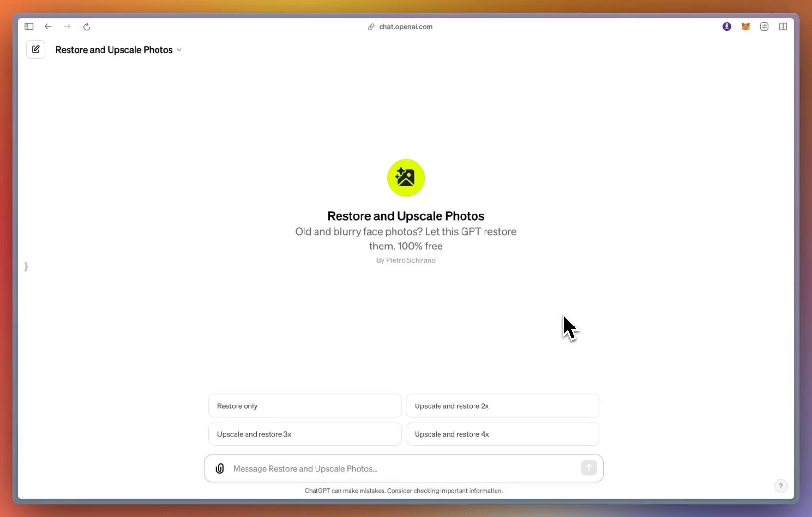Open the MetaMask fox extension

tap(745, 27)
